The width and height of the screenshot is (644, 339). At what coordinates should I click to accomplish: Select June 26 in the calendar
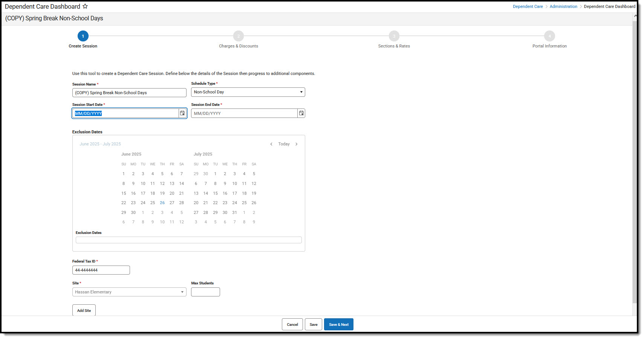[162, 203]
